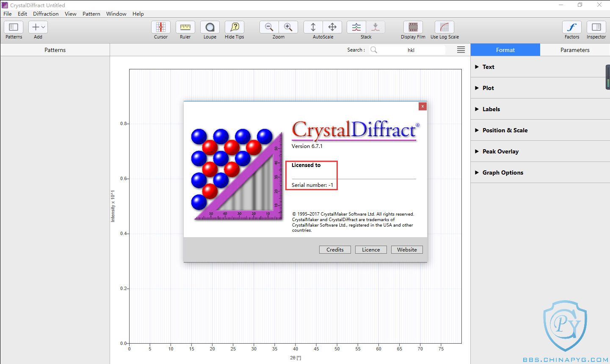Switch to the Format tab

505,50
